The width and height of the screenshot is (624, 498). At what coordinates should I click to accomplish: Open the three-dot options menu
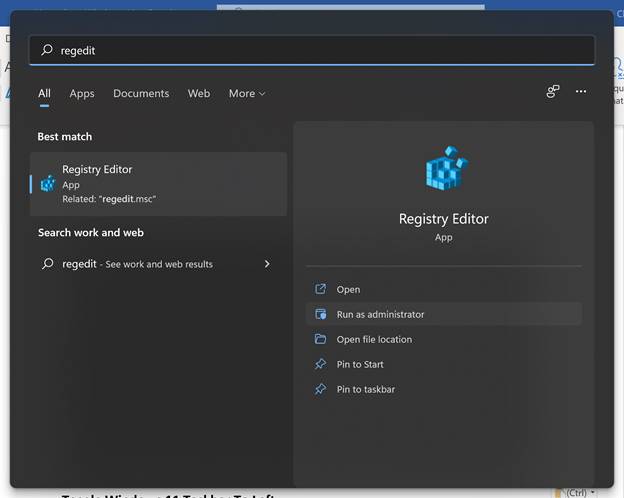pos(581,92)
